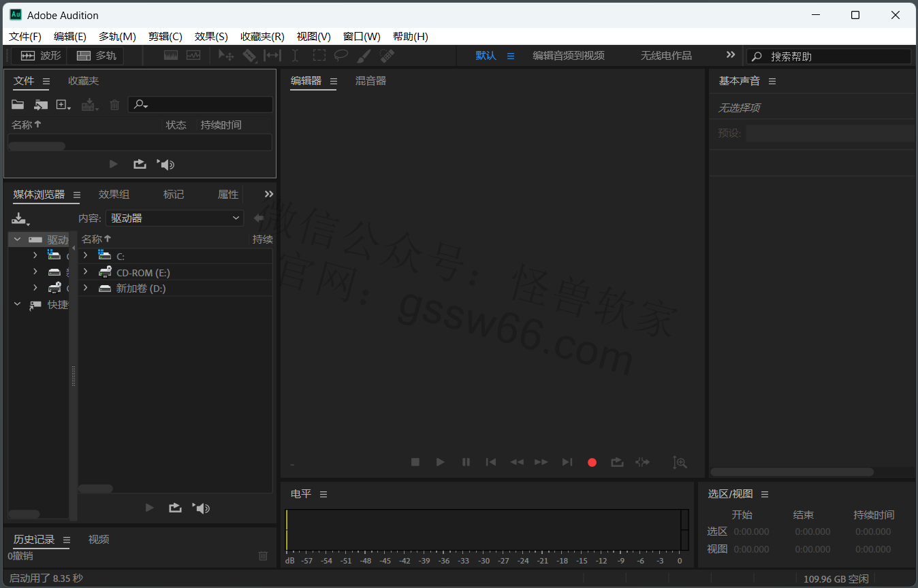This screenshot has height=588, width=918.
Task: Open the 内容 驱动器 dropdown
Action: pyautogui.click(x=175, y=218)
